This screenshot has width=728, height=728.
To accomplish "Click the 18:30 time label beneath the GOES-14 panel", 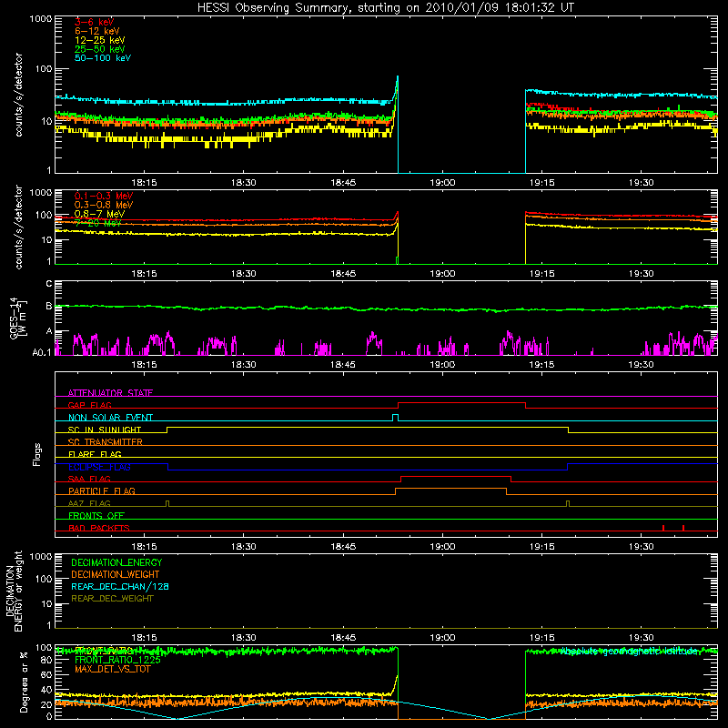I will coord(243,365).
